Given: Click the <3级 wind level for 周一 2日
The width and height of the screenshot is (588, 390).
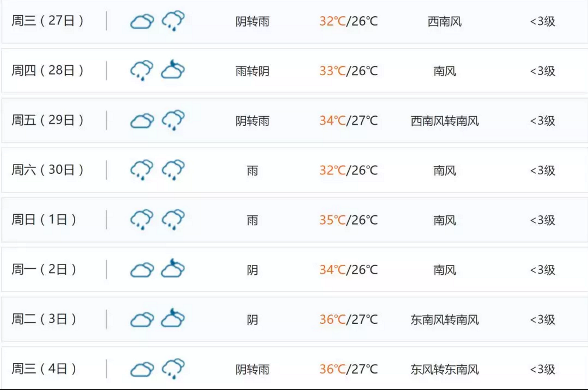Looking at the screenshot, I should (543, 270).
